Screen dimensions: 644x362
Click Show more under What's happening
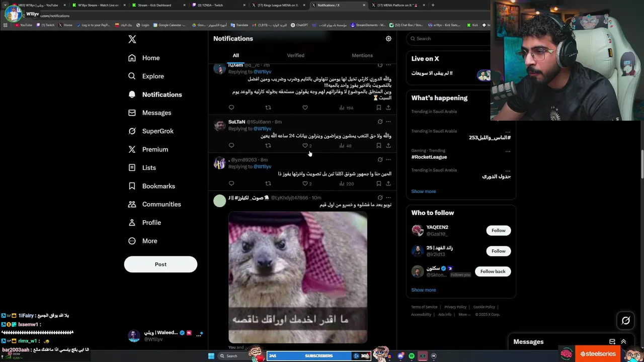click(424, 192)
